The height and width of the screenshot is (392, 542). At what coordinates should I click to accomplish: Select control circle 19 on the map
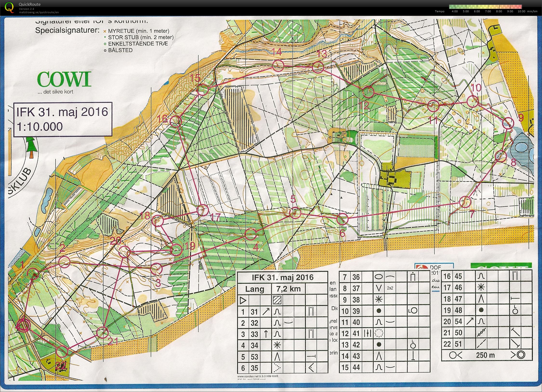[176, 250]
